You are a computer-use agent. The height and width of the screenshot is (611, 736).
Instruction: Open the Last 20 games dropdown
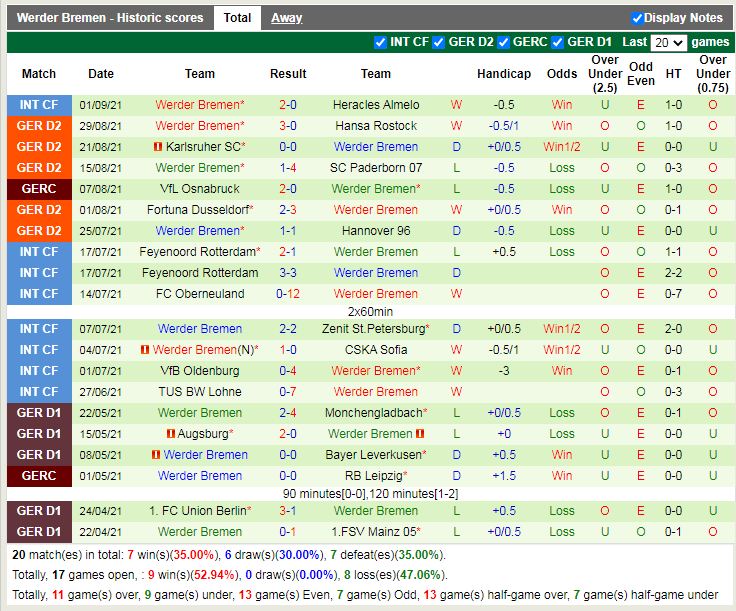coord(668,43)
